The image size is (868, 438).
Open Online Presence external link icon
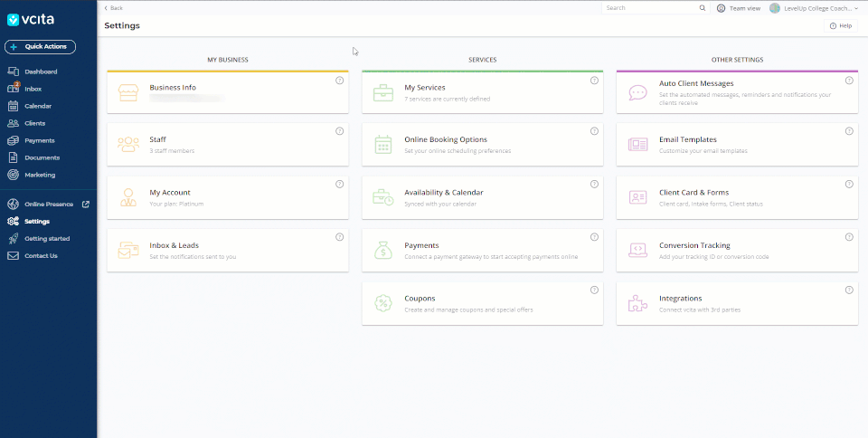(86, 205)
